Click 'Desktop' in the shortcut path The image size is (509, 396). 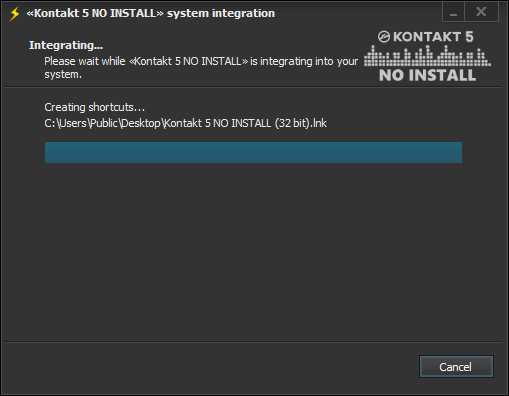tap(140, 123)
